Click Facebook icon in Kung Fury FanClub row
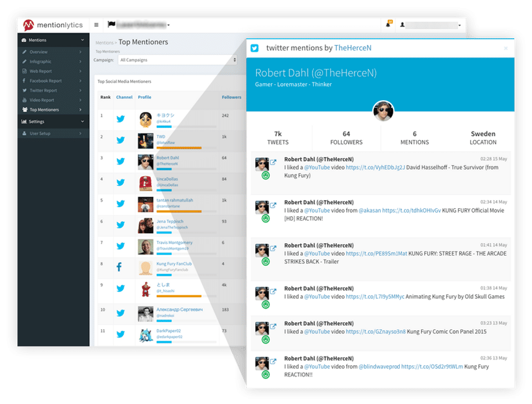The width and height of the screenshot is (532, 404). point(119,267)
